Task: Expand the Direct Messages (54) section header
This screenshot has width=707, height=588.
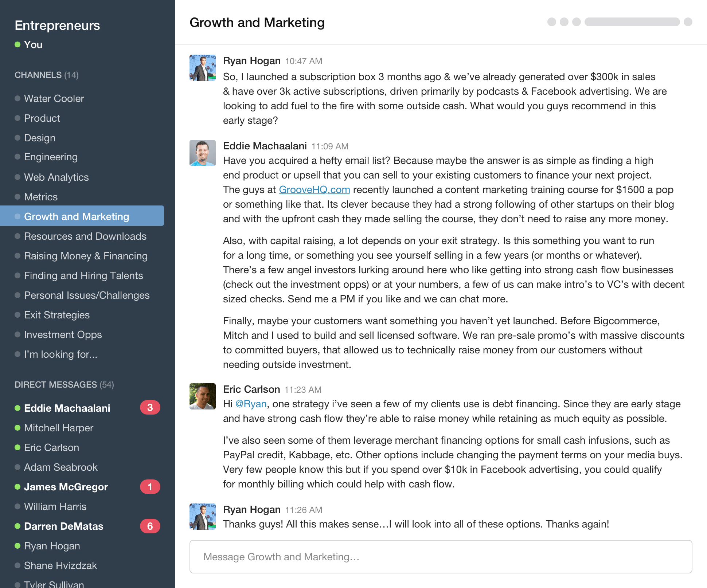Action: 64,385
